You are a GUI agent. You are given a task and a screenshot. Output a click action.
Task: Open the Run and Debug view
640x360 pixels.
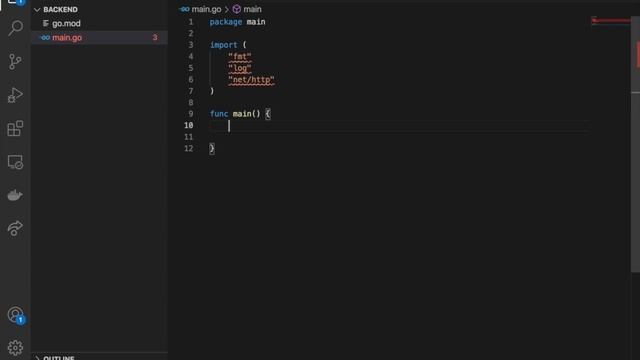click(x=15, y=95)
